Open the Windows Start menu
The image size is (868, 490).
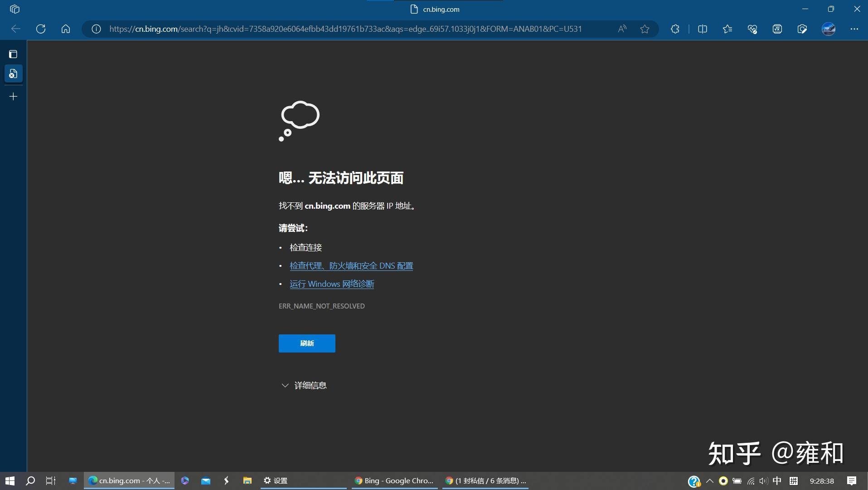(10, 481)
